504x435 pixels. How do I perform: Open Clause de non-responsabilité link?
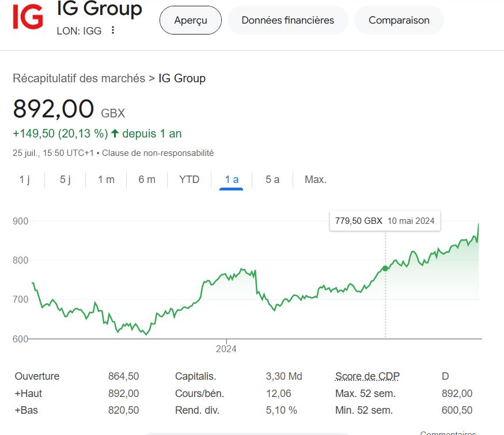click(158, 153)
